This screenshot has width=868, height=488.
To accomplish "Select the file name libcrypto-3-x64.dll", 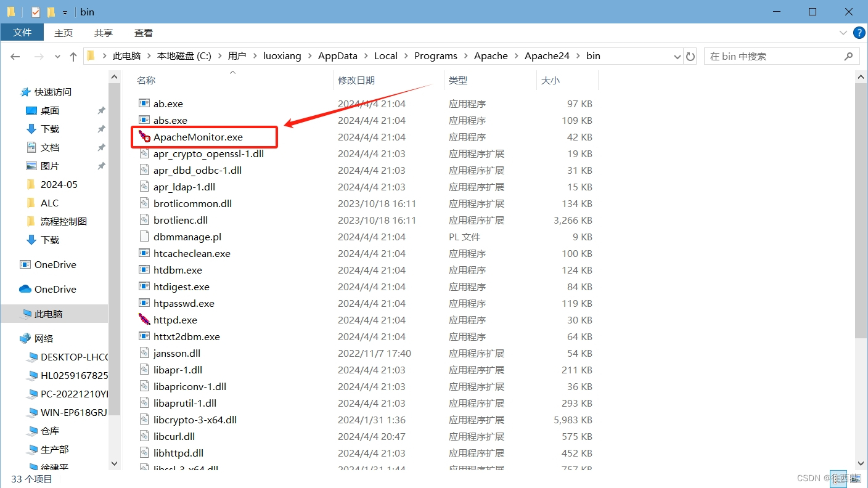I will 195,420.
